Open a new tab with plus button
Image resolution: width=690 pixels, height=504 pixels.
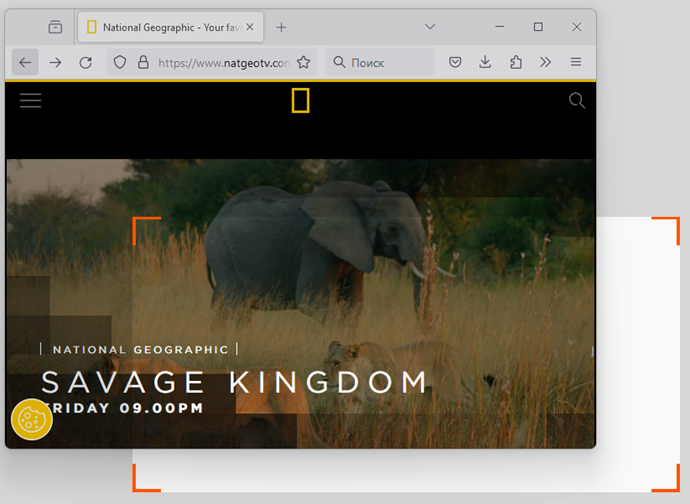[x=281, y=27]
